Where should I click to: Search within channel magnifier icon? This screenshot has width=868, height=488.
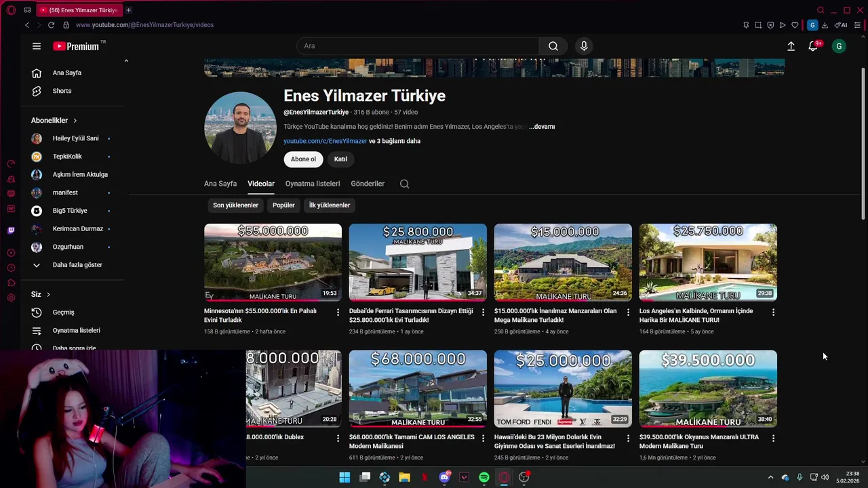pos(405,184)
